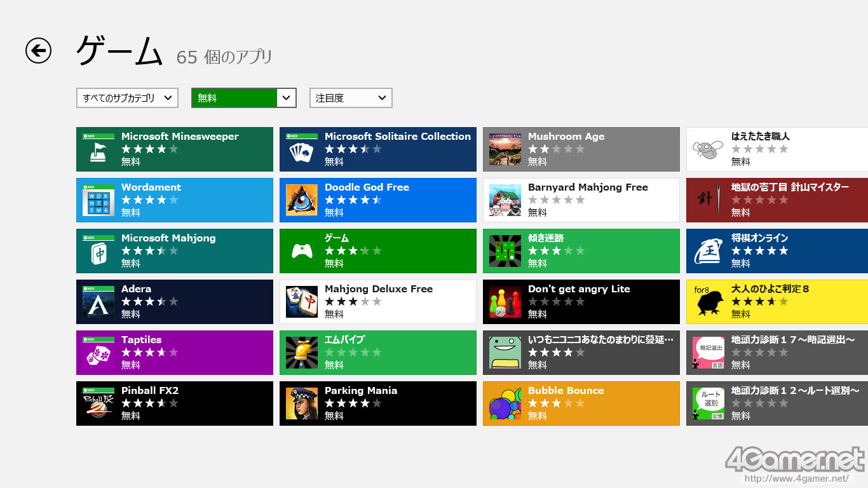The image size is (868, 488).
Task: Click the ゲーム page heading
Action: point(119,51)
